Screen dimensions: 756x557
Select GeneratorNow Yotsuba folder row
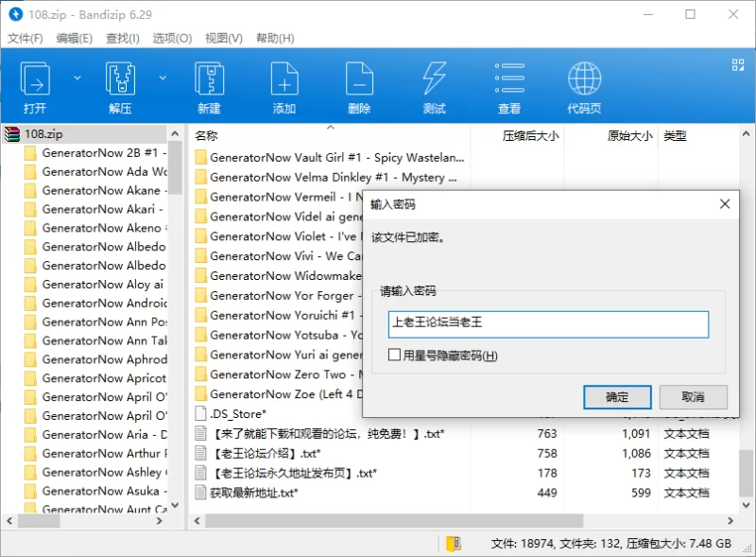(278, 335)
